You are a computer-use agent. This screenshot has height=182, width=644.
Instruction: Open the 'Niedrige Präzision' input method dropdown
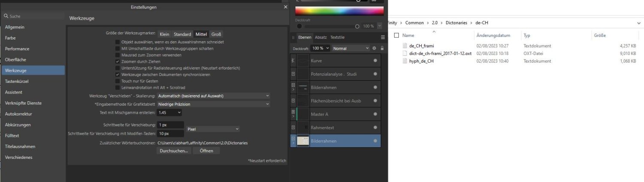pos(213,104)
